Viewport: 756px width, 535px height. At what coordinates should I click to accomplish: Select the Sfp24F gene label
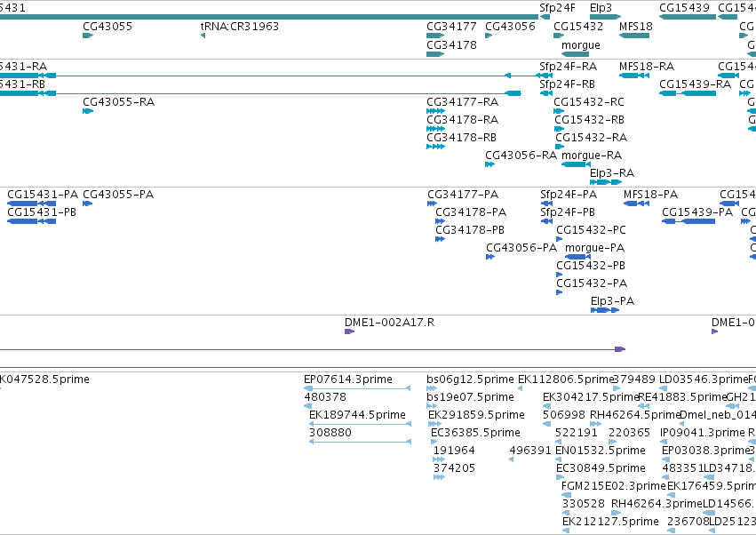point(557,8)
